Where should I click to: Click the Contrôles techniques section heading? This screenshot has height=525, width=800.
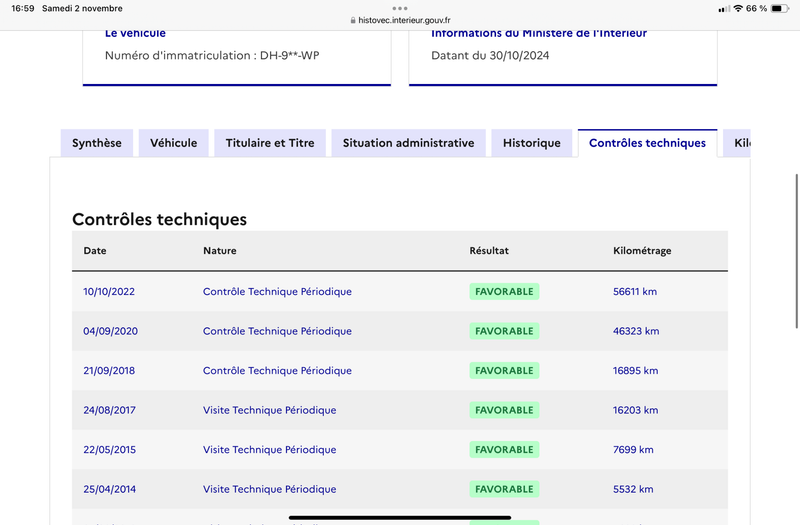160,219
